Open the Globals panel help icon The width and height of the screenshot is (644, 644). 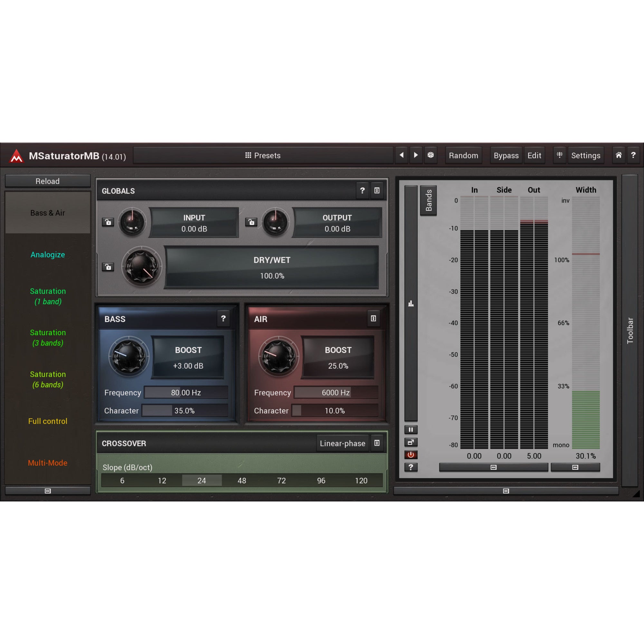362,191
